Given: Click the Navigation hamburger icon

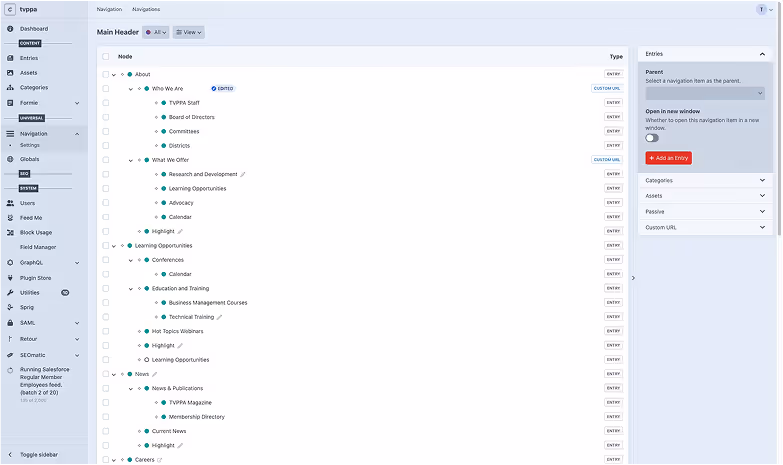Looking at the screenshot, I should tap(10, 134).
